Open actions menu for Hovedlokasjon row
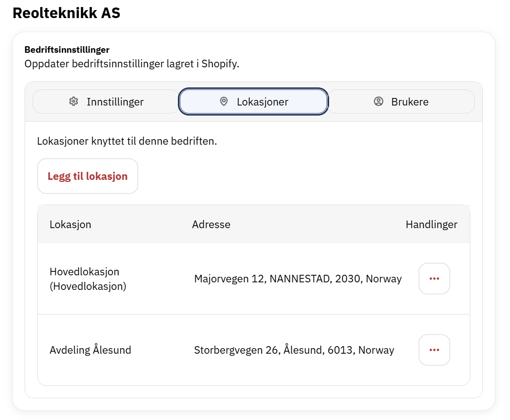The image size is (510, 420). [x=434, y=278]
